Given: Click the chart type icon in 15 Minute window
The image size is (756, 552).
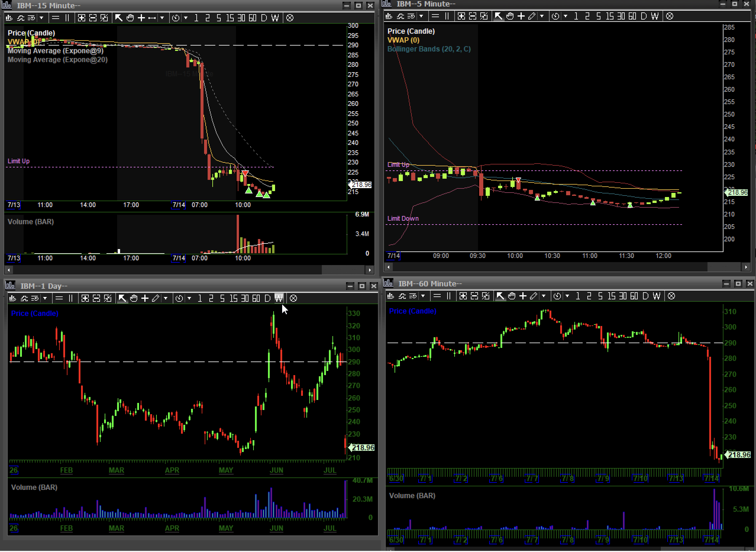Looking at the screenshot, I should click(9, 18).
